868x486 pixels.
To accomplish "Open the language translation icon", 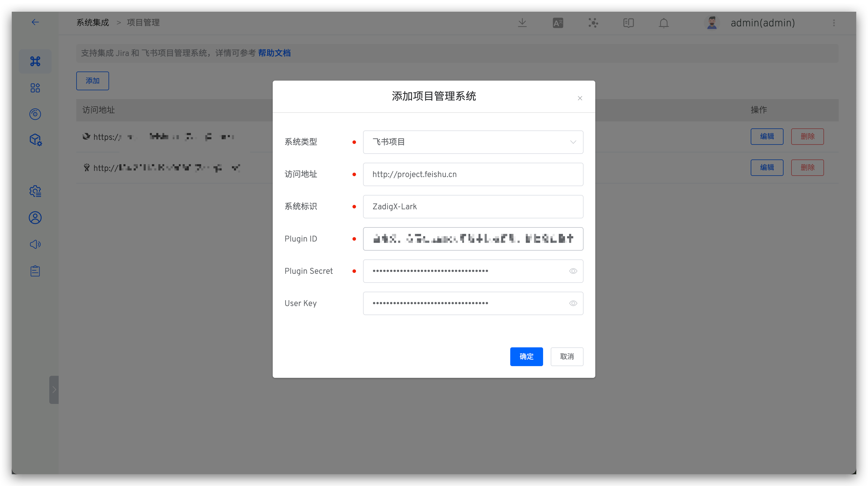I will pyautogui.click(x=558, y=23).
